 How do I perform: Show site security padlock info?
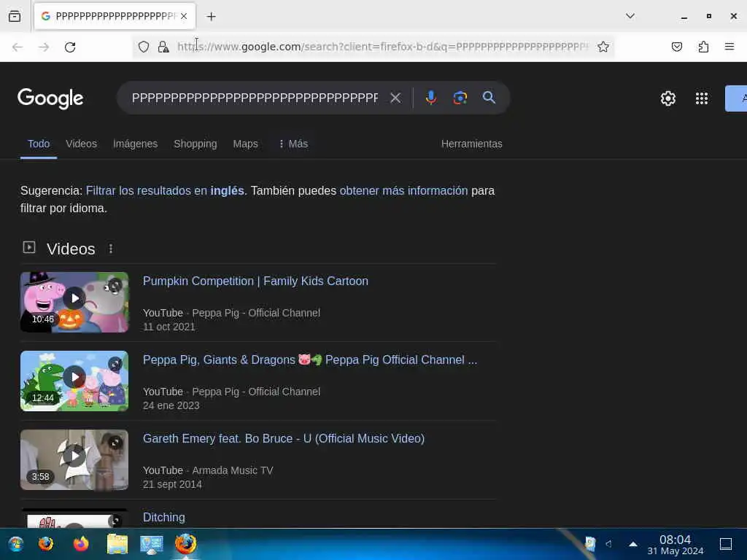(x=163, y=47)
